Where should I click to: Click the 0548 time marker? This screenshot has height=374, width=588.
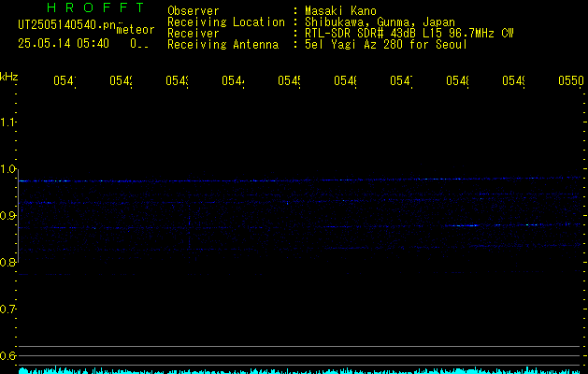(457, 81)
